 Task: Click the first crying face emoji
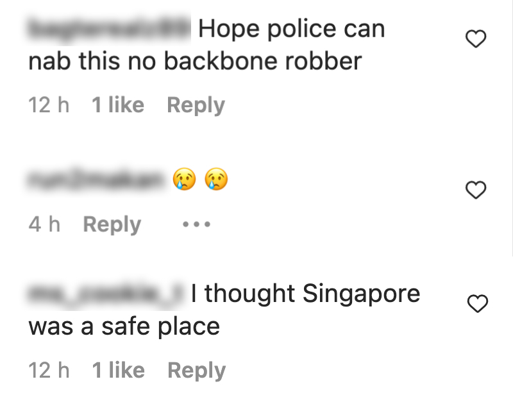click(x=184, y=179)
